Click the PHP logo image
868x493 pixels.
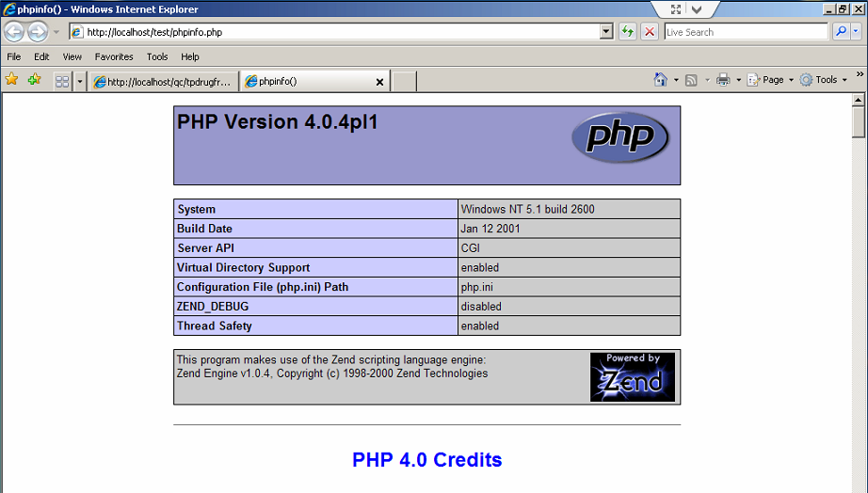click(x=620, y=136)
